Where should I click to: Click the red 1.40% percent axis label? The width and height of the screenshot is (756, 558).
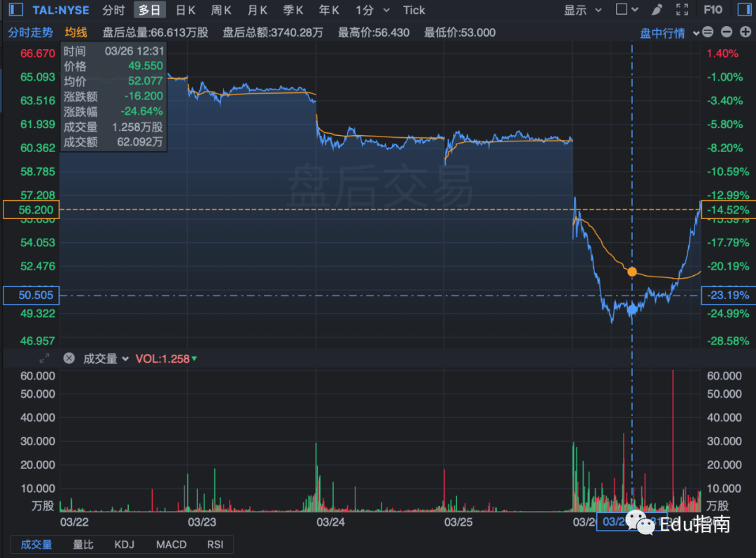click(x=722, y=53)
